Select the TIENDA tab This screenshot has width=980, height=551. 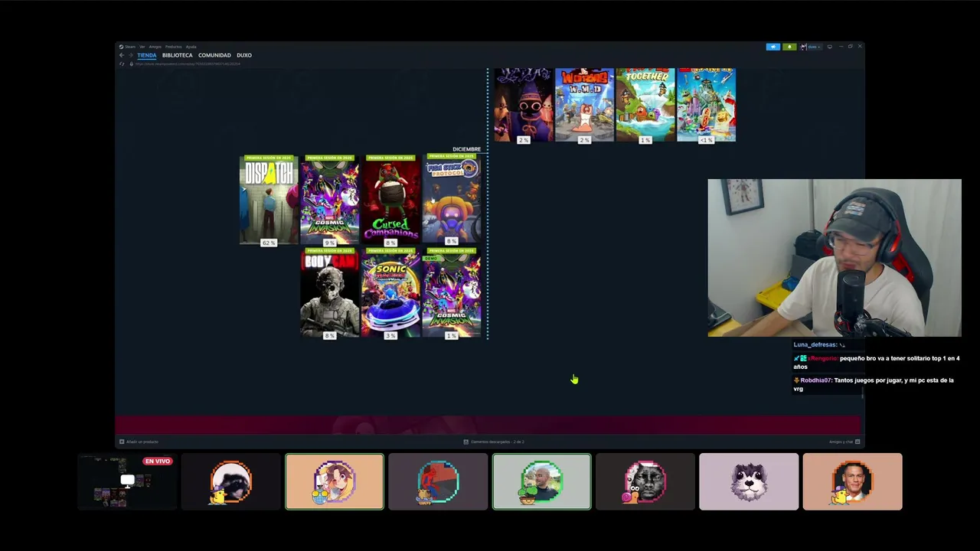[146, 55]
